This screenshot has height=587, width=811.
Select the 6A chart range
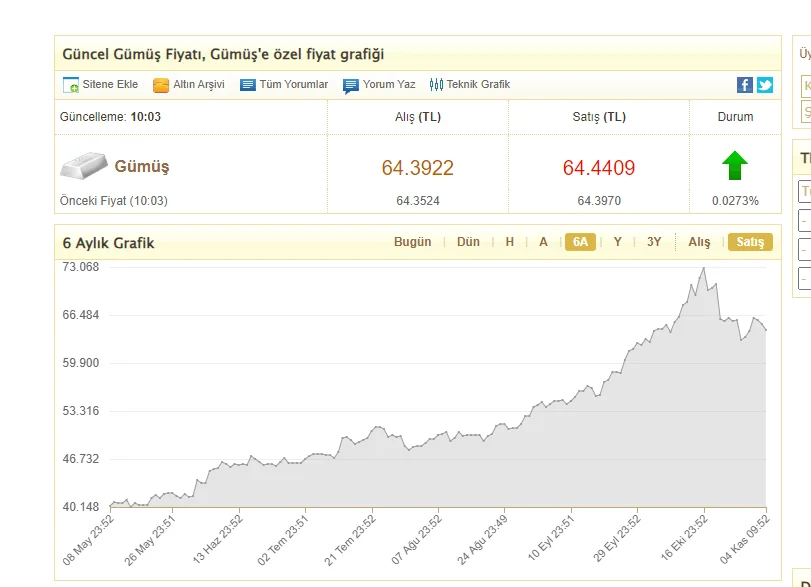click(x=579, y=242)
